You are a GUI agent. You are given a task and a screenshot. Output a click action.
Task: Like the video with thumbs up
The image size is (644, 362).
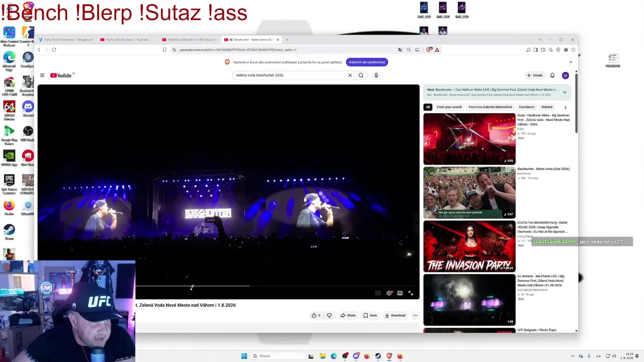tap(316, 316)
